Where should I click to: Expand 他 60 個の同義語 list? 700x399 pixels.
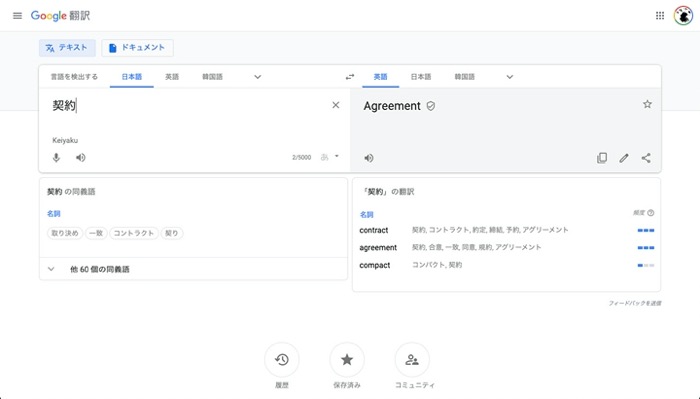point(193,269)
